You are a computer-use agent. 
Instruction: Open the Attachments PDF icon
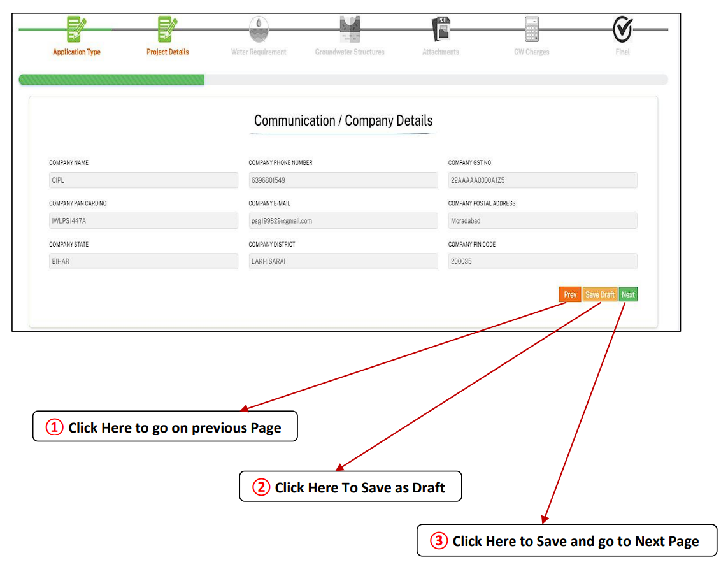(440, 28)
